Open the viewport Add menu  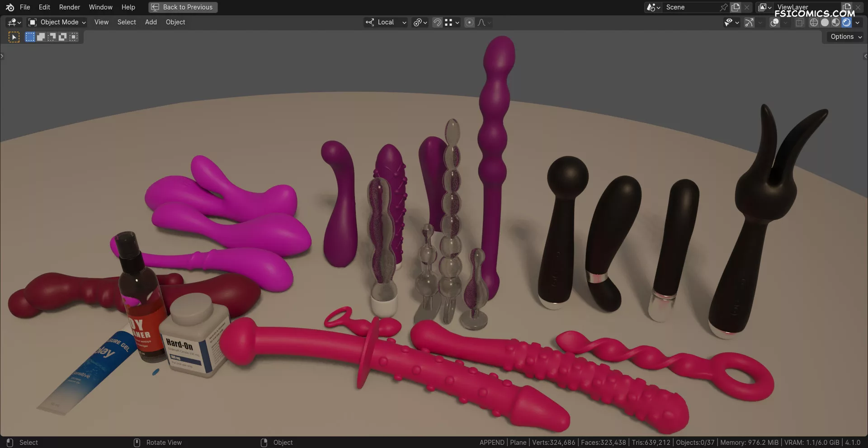pyautogui.click(x=151, y=22)
